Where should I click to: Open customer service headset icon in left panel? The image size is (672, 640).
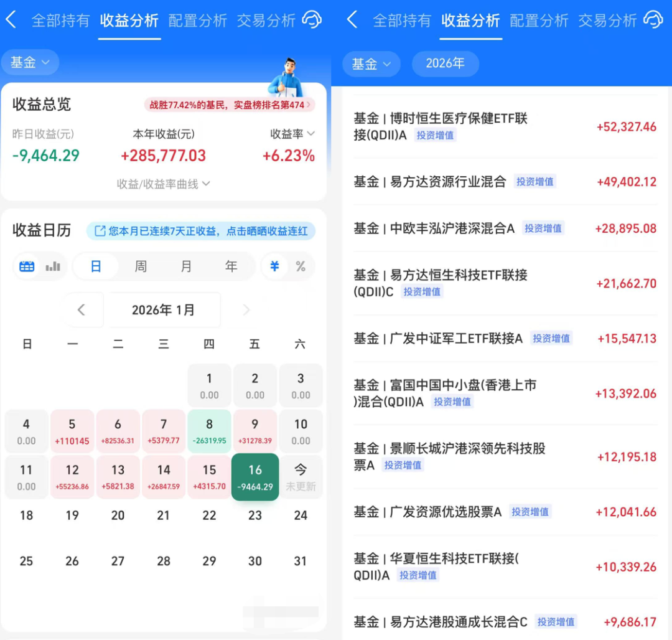tap(312, 20)
